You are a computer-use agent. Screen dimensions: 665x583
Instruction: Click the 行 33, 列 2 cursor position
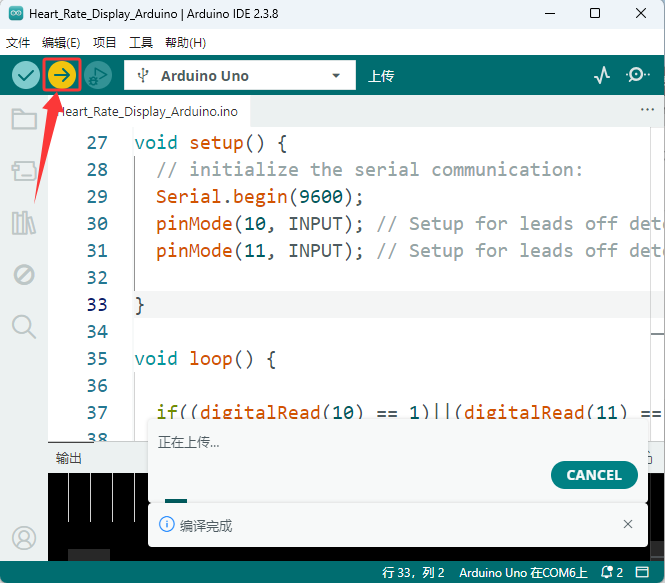tap(413, 572)
